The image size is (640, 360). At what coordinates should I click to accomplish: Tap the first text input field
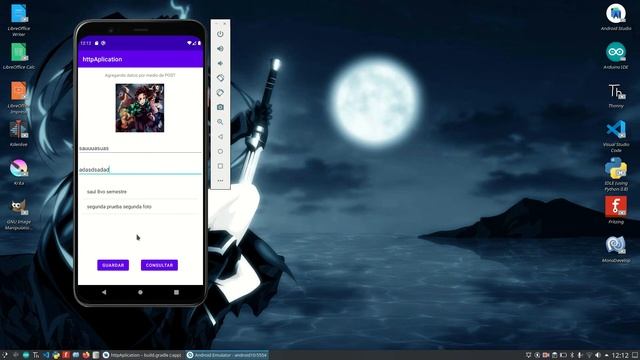140,148
